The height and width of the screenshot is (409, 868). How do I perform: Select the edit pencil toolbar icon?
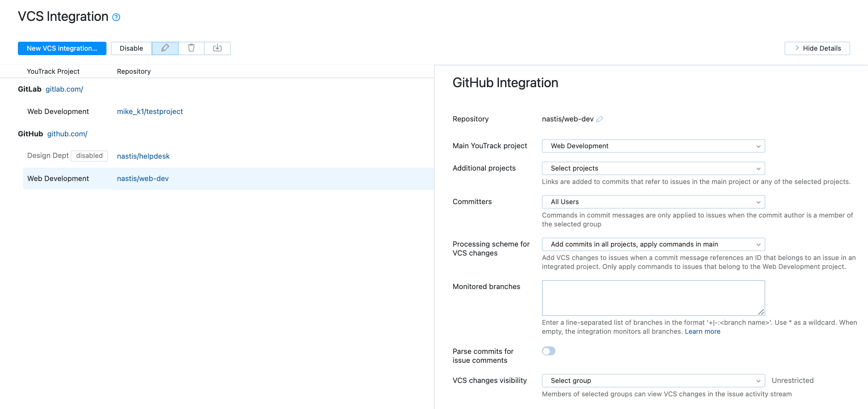click(x=165, y=48)
